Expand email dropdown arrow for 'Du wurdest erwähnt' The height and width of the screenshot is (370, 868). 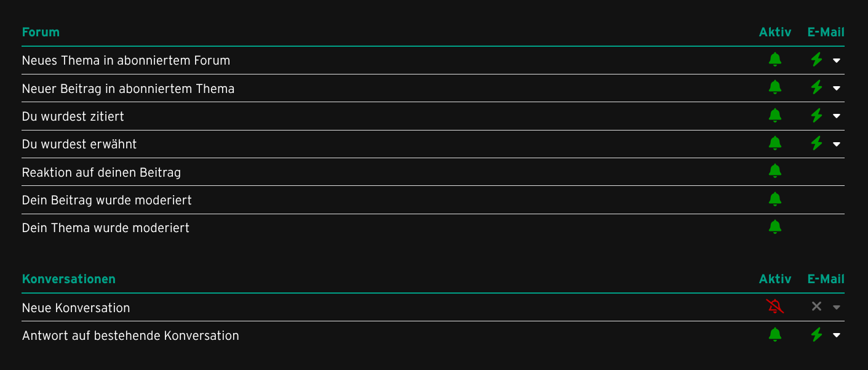tap(837, 144)
